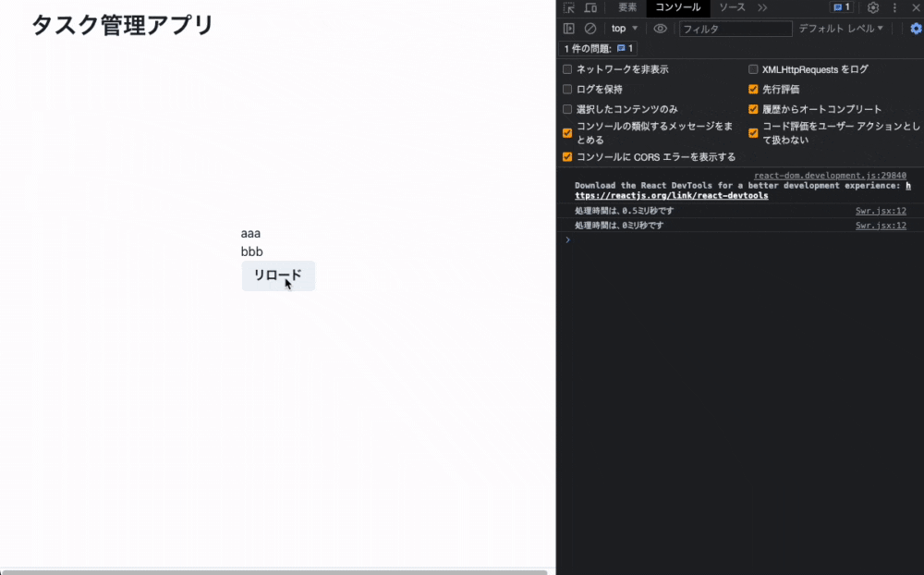Select the inspect element cursor icon

pos(569,7)
